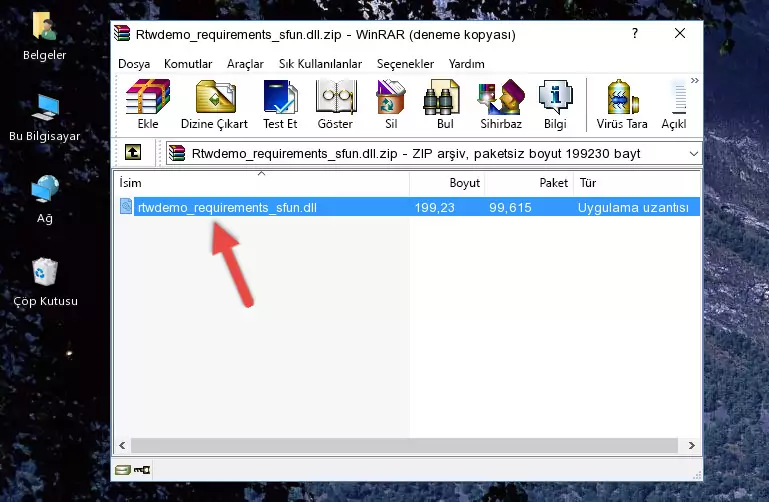Sort by Tür column header

coord(637,183)
